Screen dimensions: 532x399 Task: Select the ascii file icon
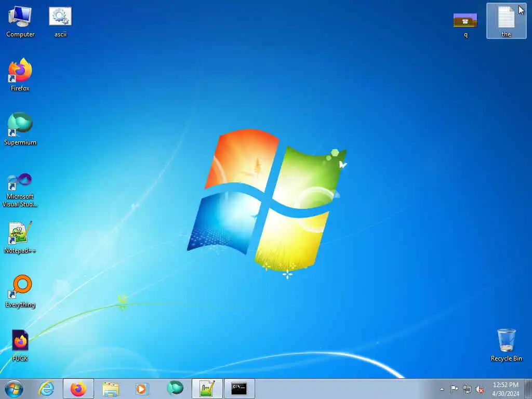click(60, 22)
